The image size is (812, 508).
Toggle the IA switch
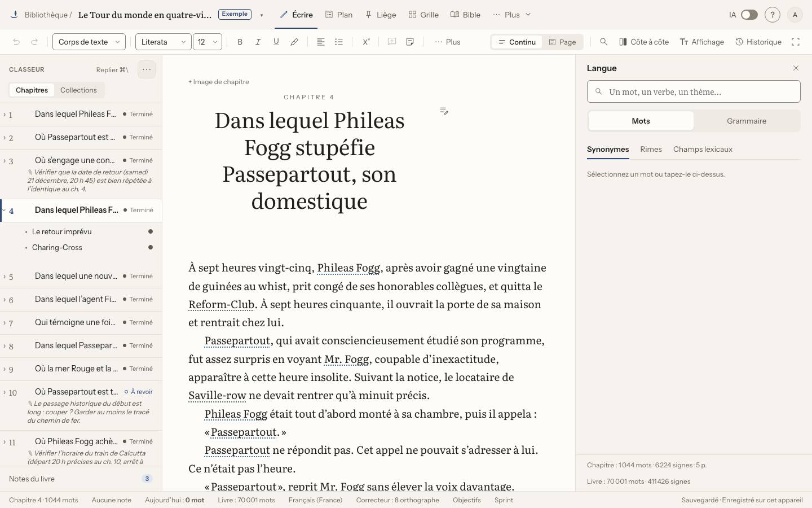coord(749,15)
